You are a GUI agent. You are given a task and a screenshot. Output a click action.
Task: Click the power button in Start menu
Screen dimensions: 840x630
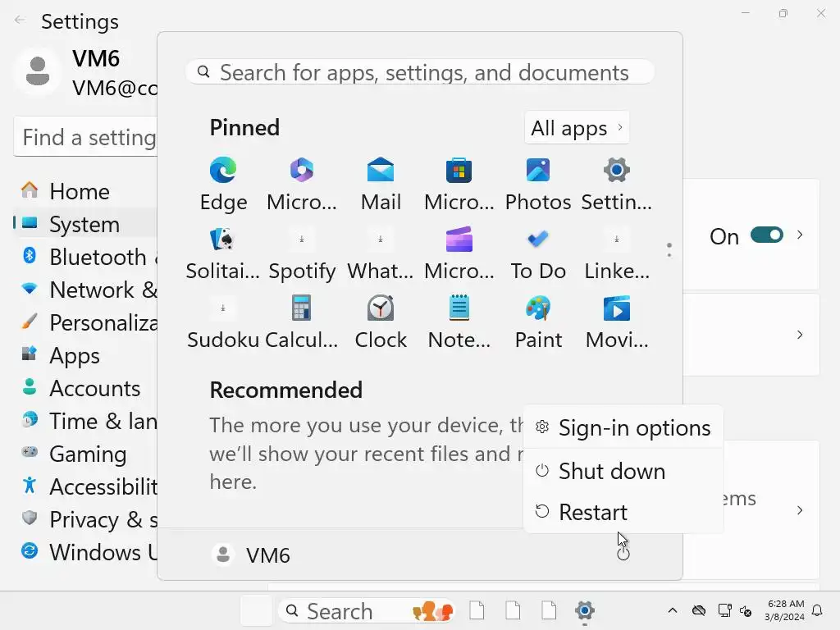[x=623, y=554]
